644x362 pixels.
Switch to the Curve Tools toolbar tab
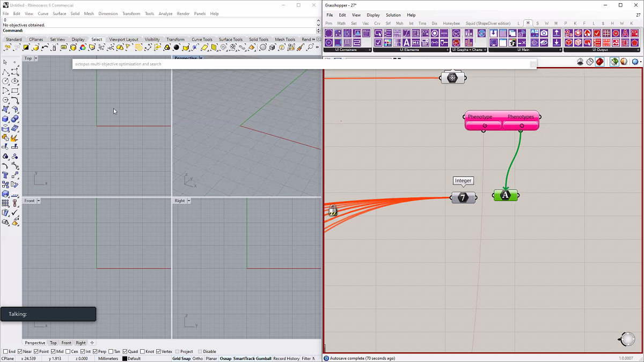[x=202, y=39]
